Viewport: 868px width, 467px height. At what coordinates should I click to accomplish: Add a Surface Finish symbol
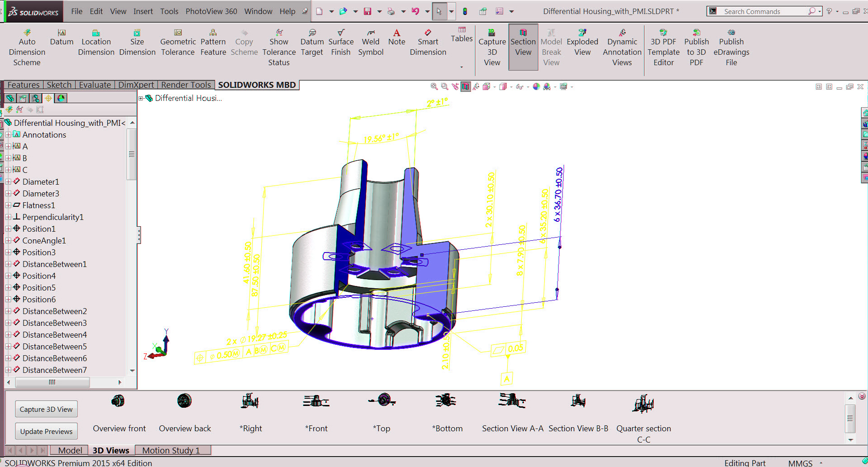[x=341, y=42]
